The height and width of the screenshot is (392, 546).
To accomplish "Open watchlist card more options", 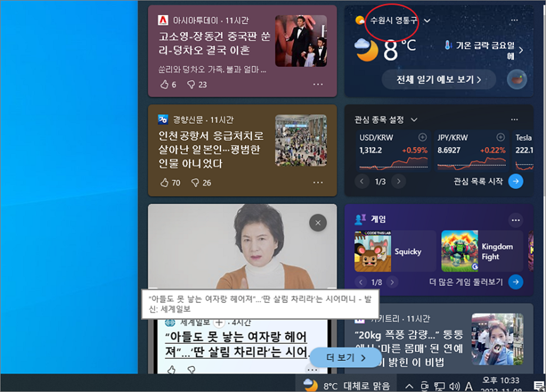I will pyautogui.click(x=515, y=120).
